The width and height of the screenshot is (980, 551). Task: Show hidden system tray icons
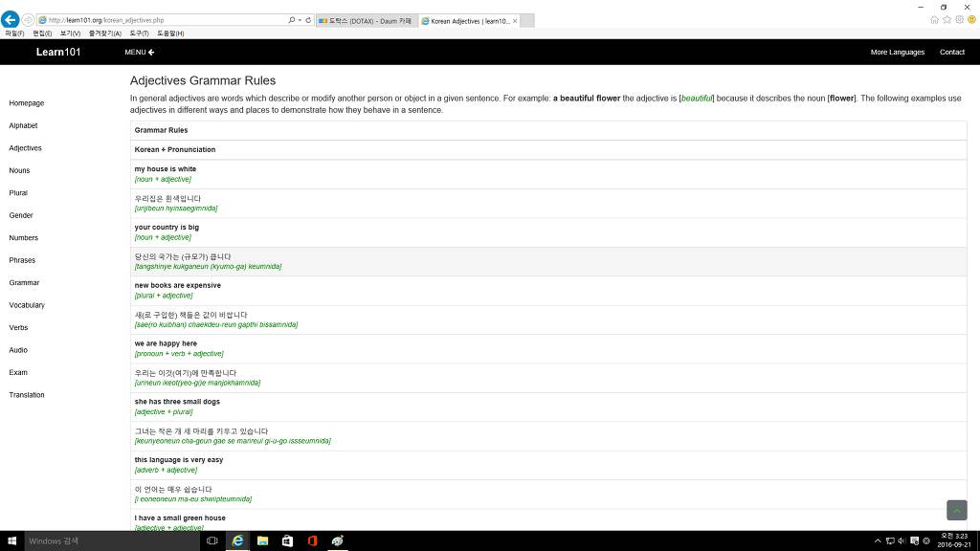pyautogui.click(x=878, y=540)
